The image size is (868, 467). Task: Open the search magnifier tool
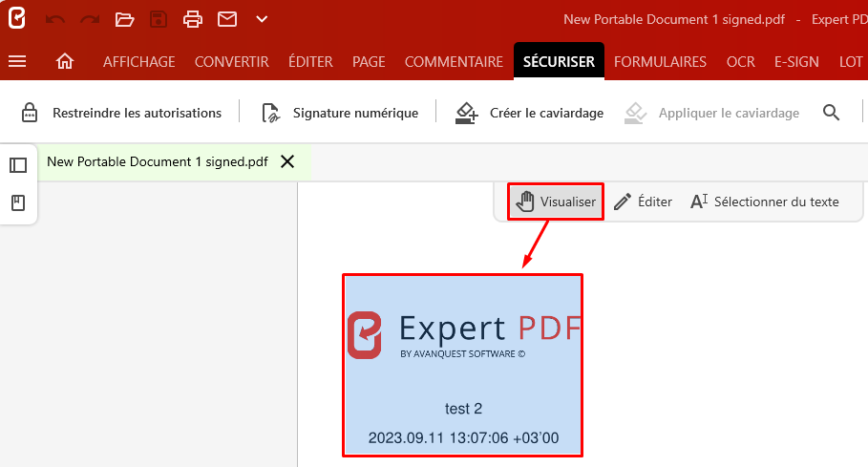pyautogui.click(x=831, y=113)
